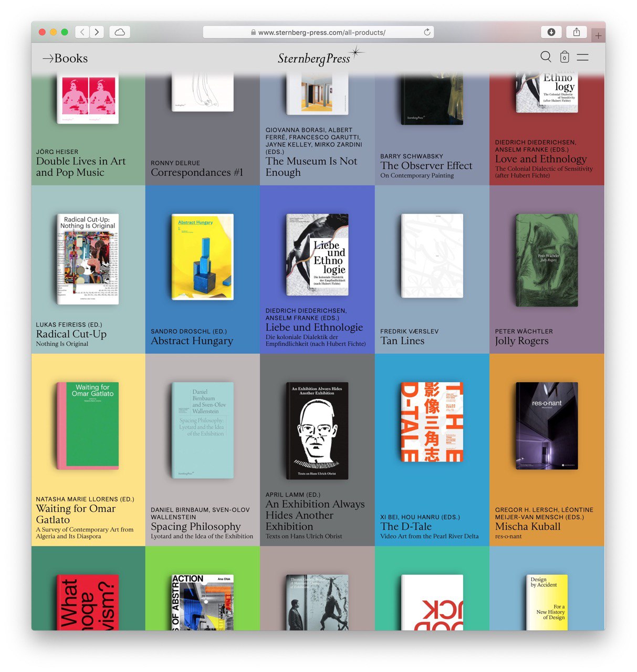Viewport: 637px width, 672px height.
Task: Open Liebe und Ethnologie book cover
Action: 317,255
